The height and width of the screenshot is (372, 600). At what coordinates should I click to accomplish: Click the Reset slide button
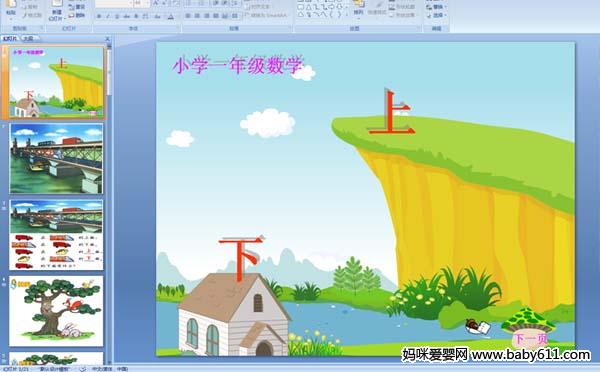pyautogui.click(x=77, y=7)
